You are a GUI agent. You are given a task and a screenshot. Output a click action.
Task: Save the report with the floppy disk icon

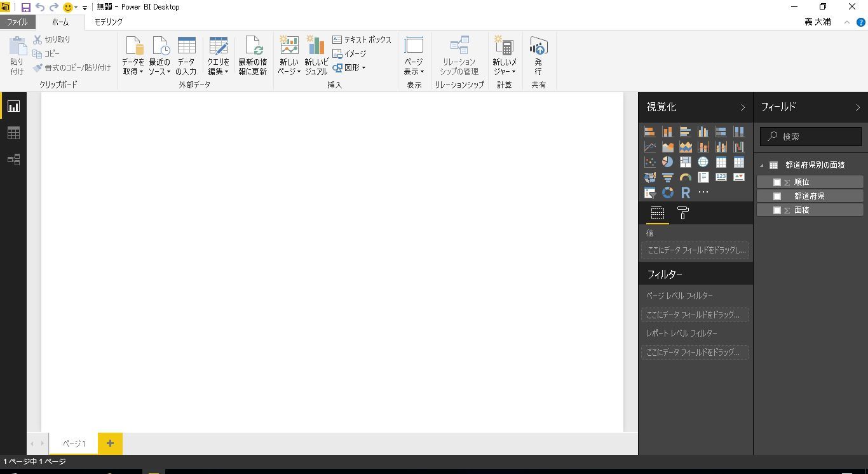[25, 7]
